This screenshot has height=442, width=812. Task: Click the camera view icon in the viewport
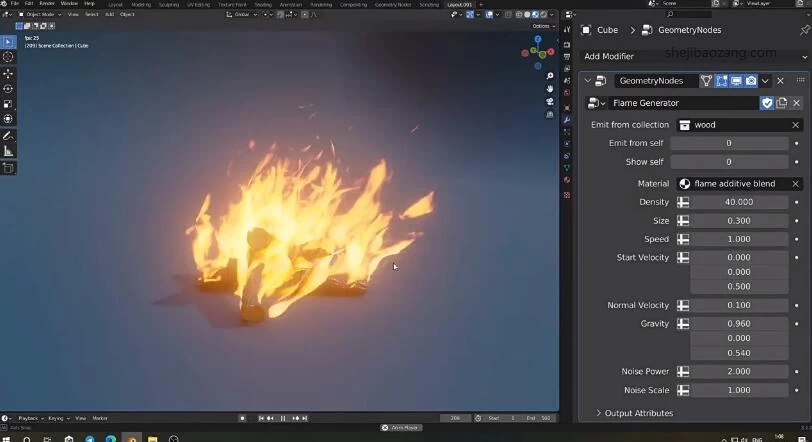(x=550, y=103)
